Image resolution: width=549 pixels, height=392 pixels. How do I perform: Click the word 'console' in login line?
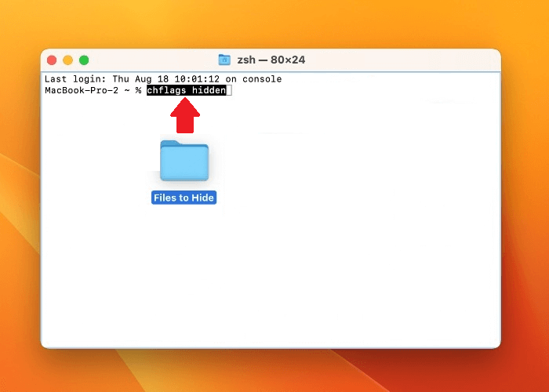[262, 79]
